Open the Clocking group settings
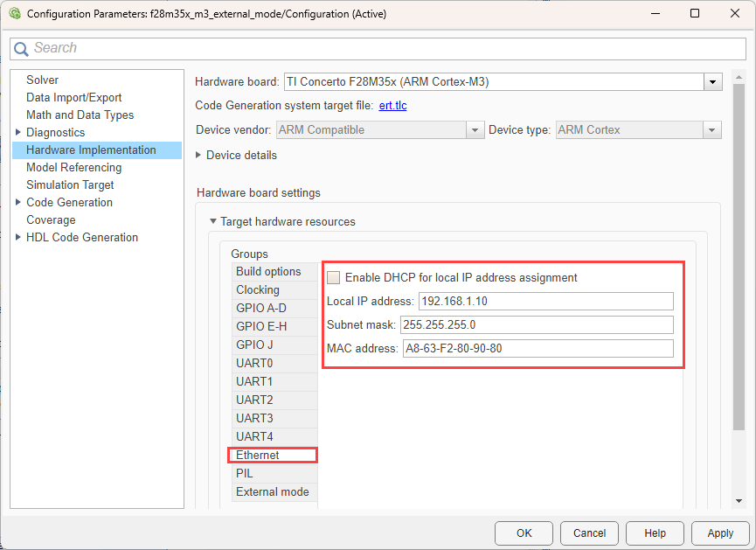The image size is (756, 550). click(x=258, y=289)
